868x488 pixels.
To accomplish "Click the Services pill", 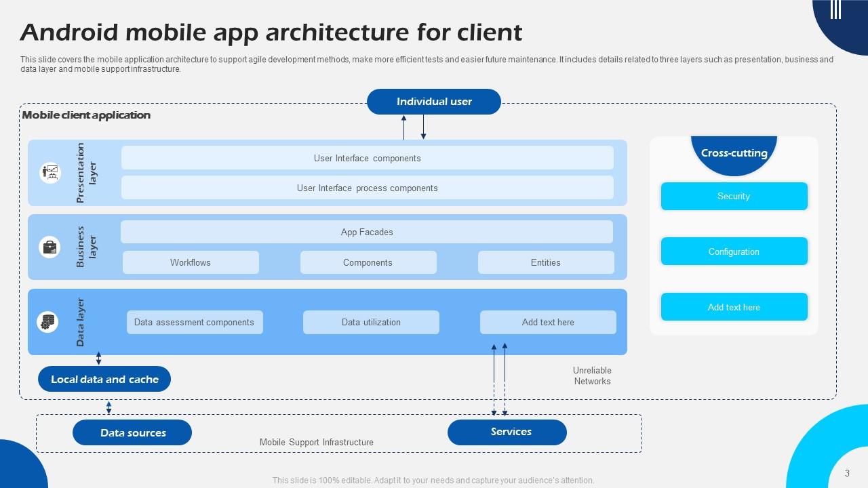I will [x=507, y=431].
